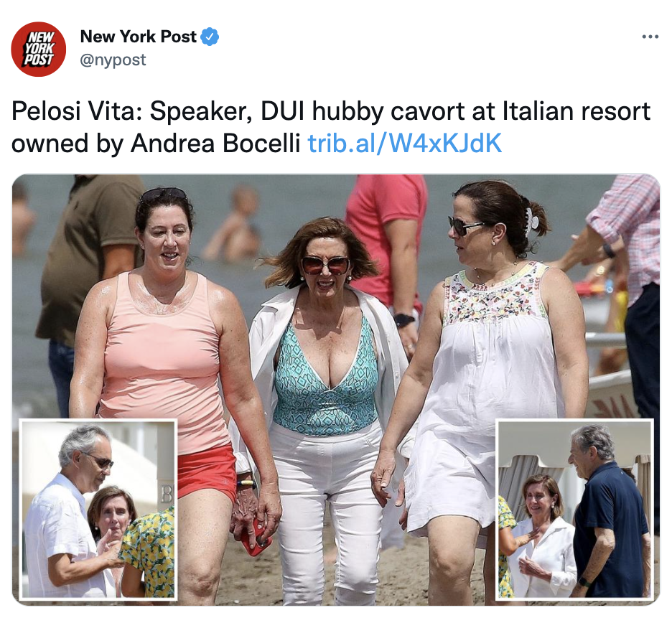The width and height of the screenshot is (672, 623).
Task: Click the blue verified checkmark badge
Action: [x=210, y=37]
